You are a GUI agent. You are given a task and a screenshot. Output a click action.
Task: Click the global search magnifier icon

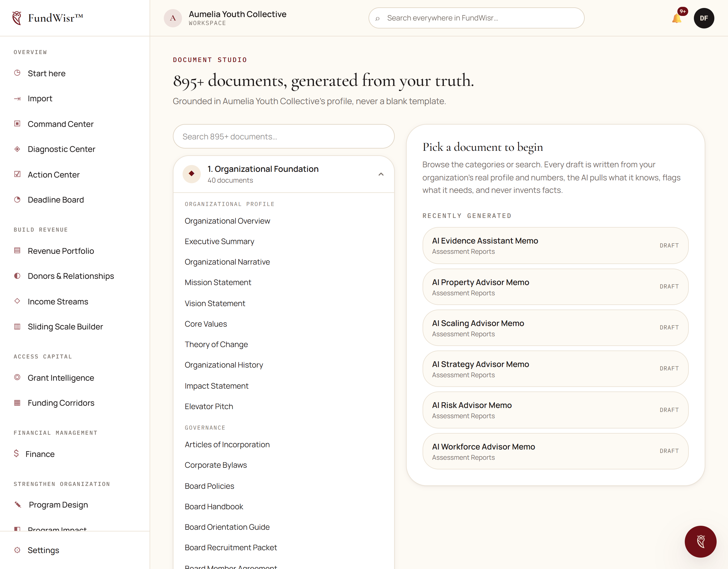pyautogui.click(x=377, y=18)
